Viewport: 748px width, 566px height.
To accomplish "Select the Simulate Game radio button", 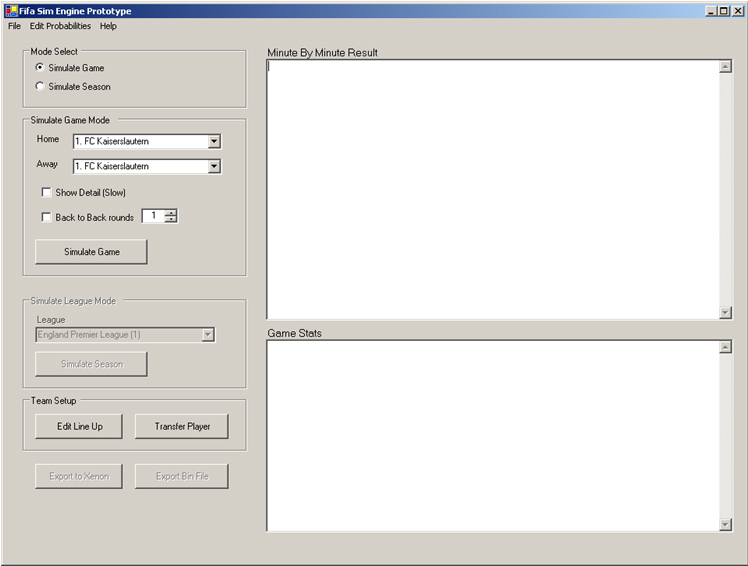I will [x=40, y=67].
